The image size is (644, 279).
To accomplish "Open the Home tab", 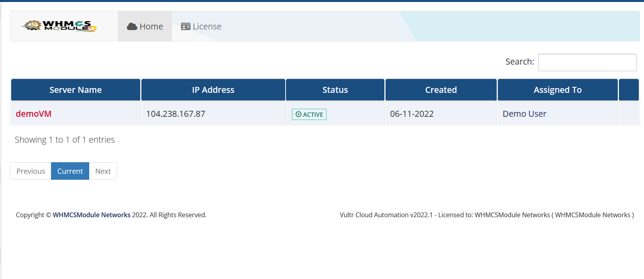I will 145,26.
